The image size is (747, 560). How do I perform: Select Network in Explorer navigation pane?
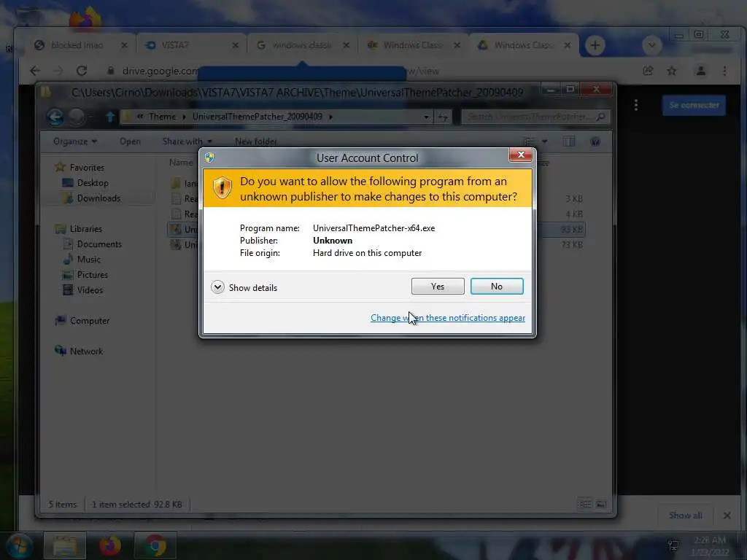click(86, 351)
